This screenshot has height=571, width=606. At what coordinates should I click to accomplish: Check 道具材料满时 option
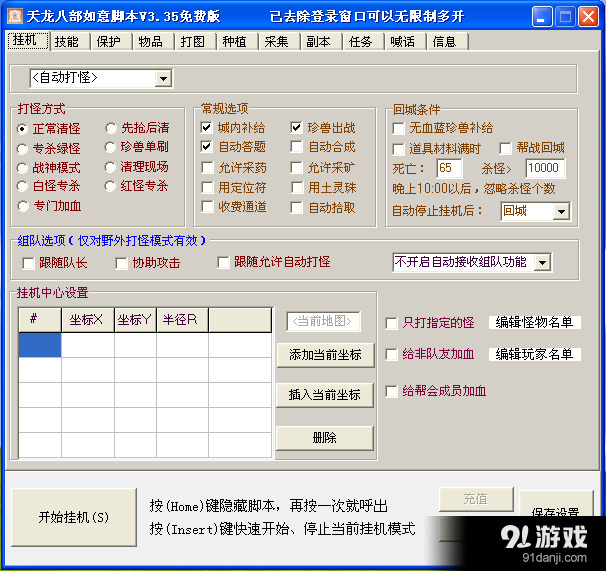(x=398, y=149)
